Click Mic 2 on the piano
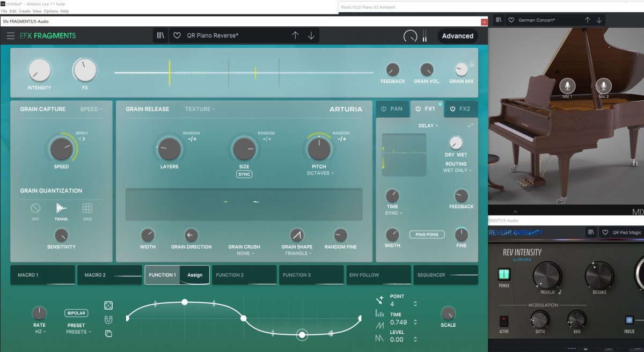Viewport: 644px width, 352px height. (604, 86)
